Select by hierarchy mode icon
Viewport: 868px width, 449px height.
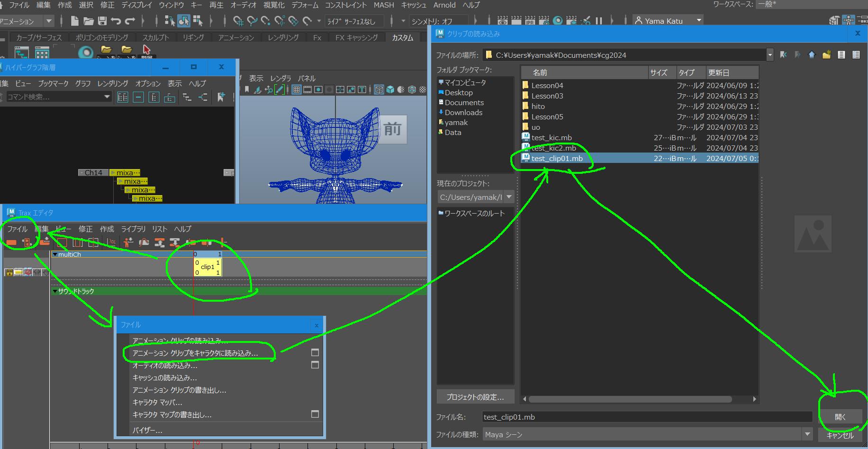click(170, 21)
